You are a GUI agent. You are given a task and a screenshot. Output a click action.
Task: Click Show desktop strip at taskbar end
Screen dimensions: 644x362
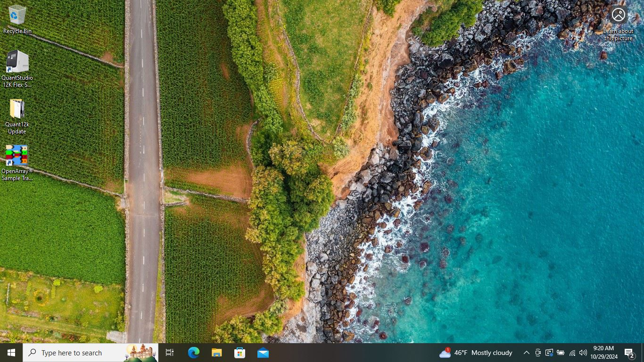pos(643,353)
